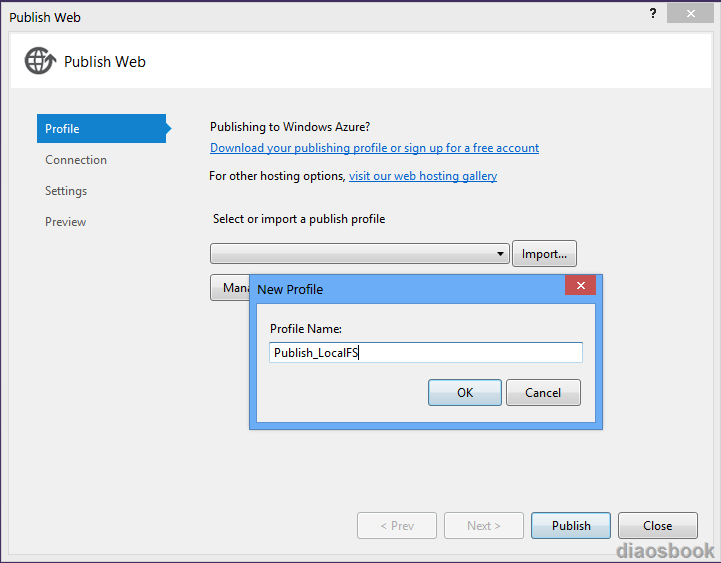Visit the web hosting gallery link
The image size is (721, 563).
pos(423,176)
